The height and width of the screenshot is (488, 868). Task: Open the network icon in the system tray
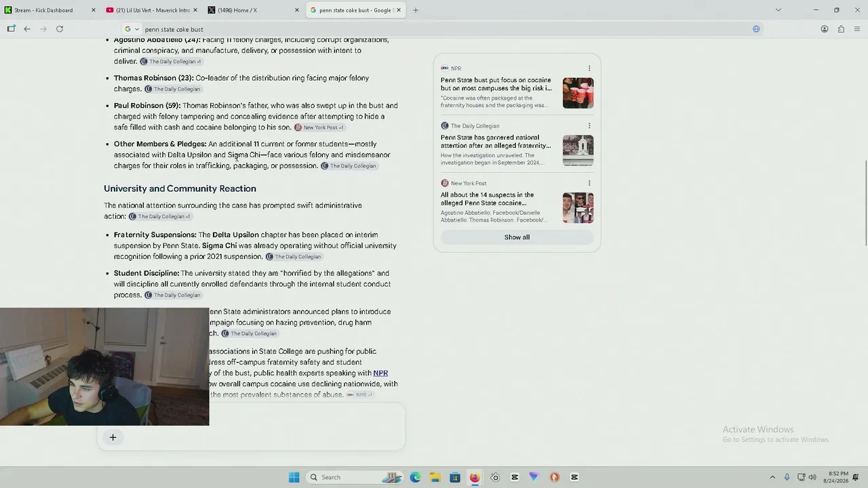click(x=801, y=477)
